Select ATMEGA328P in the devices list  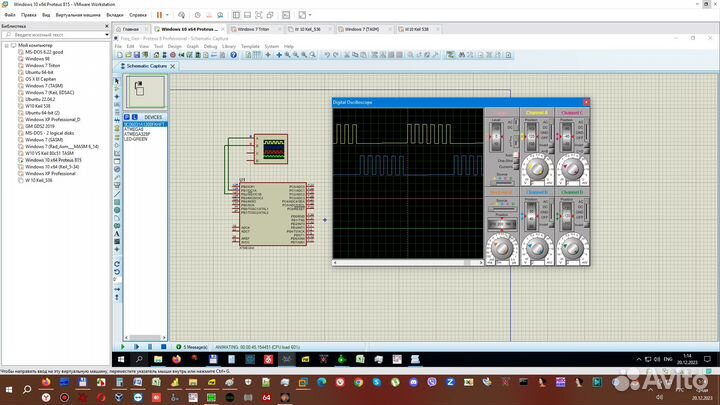135,134
